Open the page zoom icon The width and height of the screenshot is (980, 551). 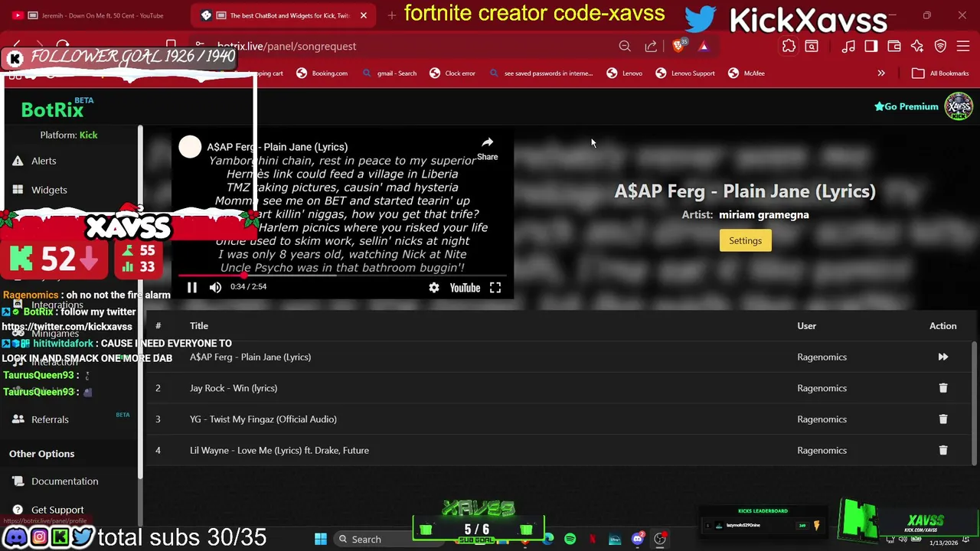tap(625, 47)
